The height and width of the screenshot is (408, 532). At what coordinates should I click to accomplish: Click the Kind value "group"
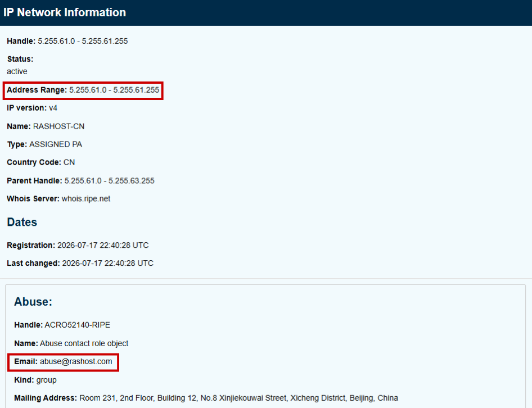click(47, 380)
